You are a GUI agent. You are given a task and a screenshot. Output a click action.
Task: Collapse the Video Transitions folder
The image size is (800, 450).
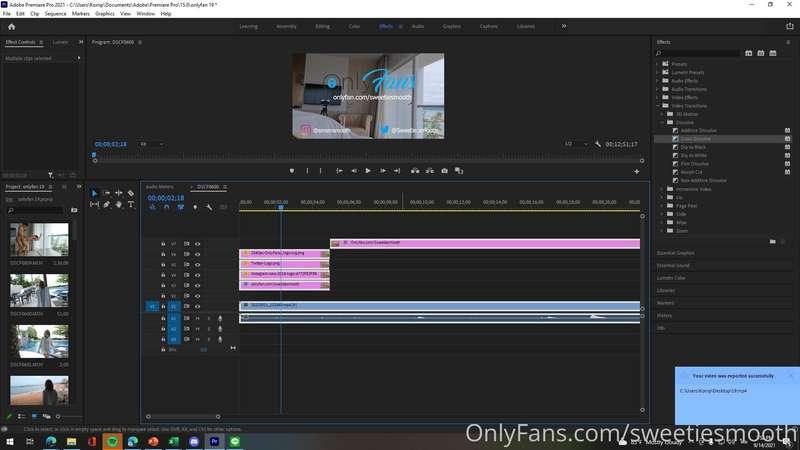pos(666,105)
